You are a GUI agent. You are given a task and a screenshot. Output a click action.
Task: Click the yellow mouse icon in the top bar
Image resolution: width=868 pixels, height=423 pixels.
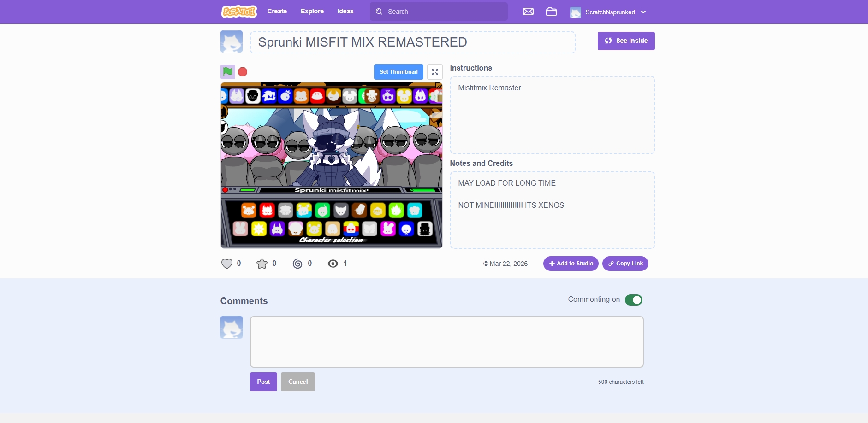[404, 96]
